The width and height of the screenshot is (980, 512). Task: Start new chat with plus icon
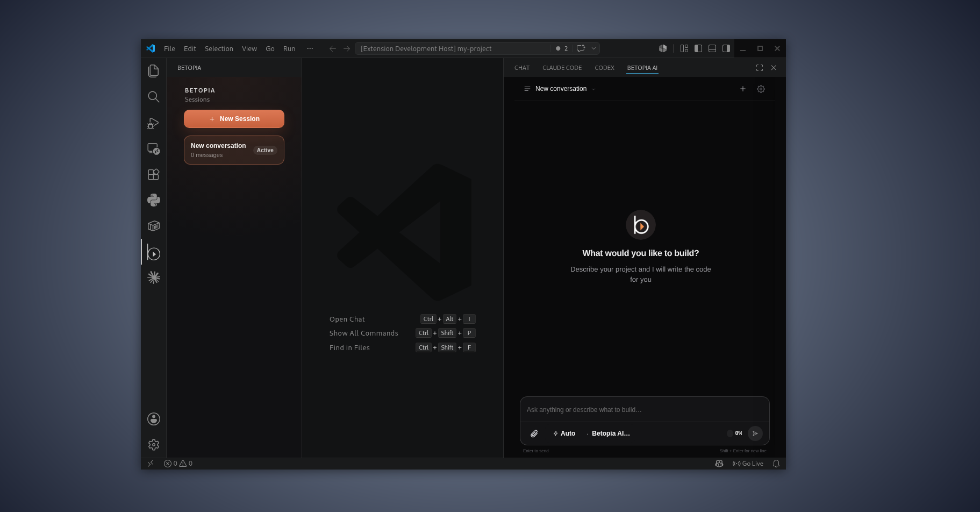point(743,89)
